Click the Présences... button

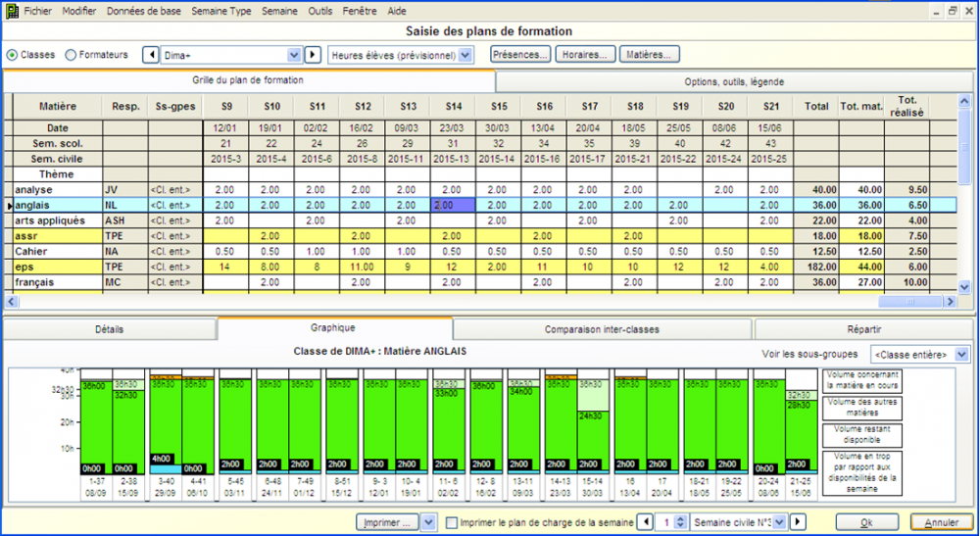coord(519,55)
